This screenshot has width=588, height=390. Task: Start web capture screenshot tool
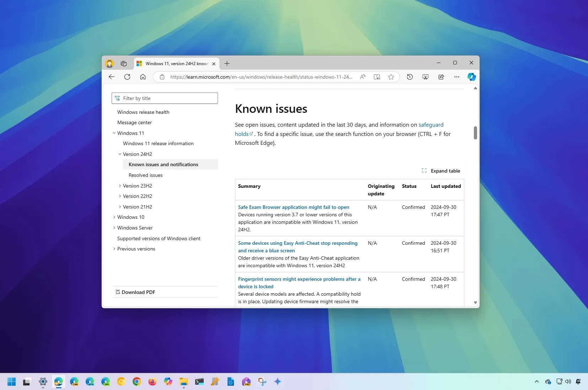[x=426, y=77]
